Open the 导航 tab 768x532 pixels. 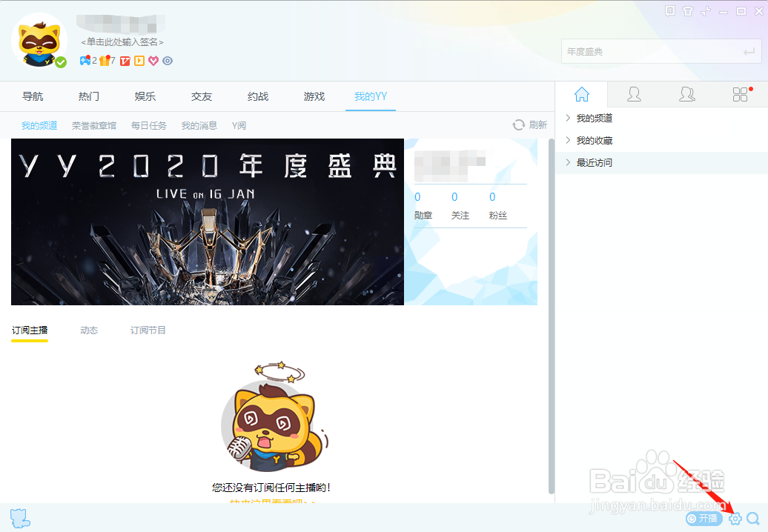click(33, 96)
